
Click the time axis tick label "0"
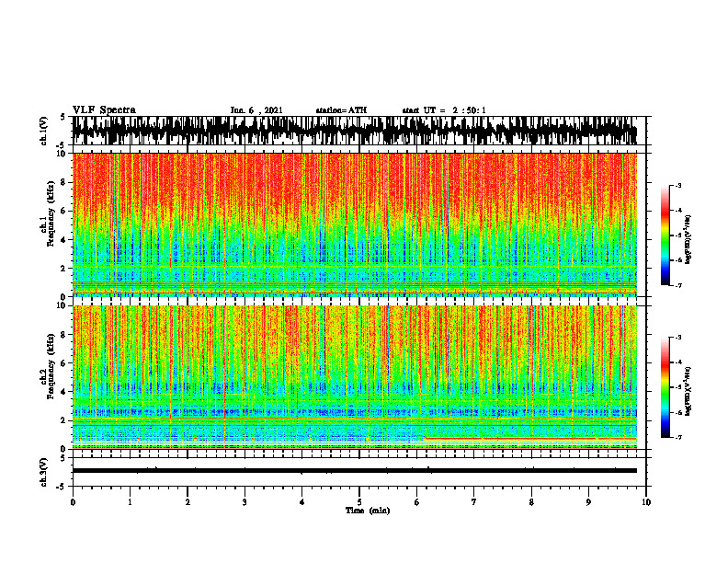click(73, 502)
